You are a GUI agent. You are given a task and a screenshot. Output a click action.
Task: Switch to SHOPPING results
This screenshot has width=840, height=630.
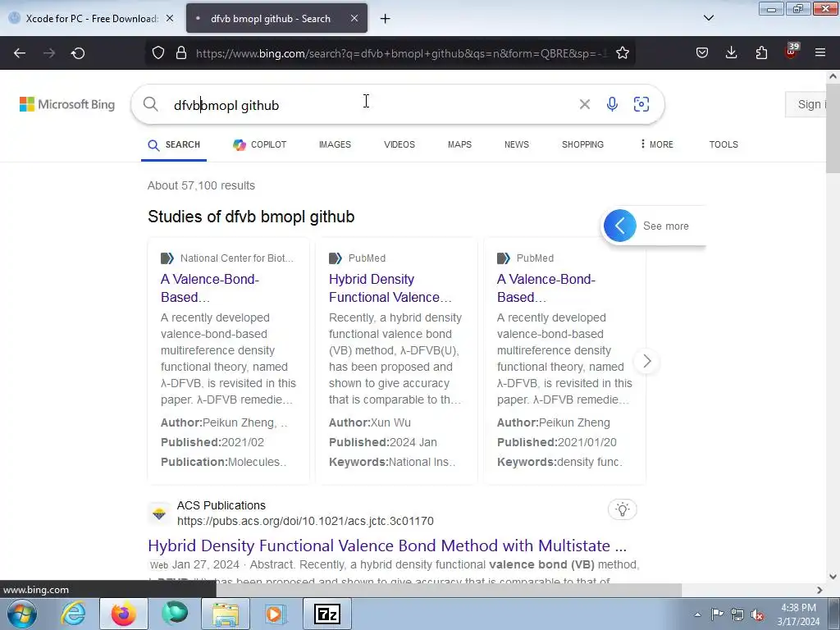(583, 144)
